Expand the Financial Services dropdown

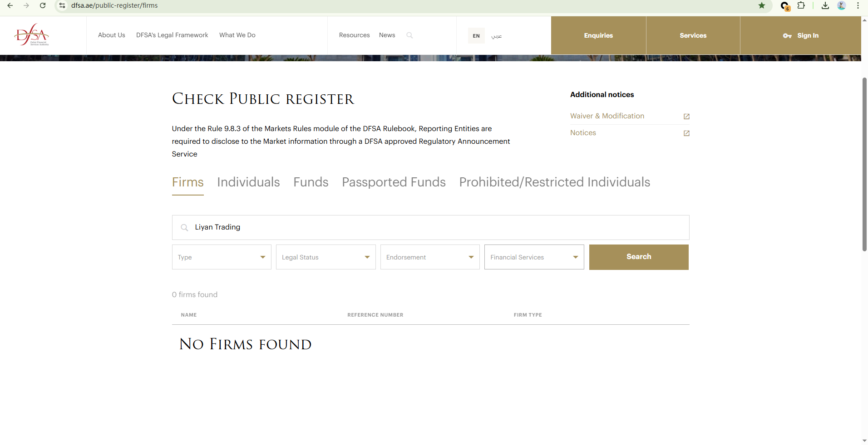pos(534,257)
